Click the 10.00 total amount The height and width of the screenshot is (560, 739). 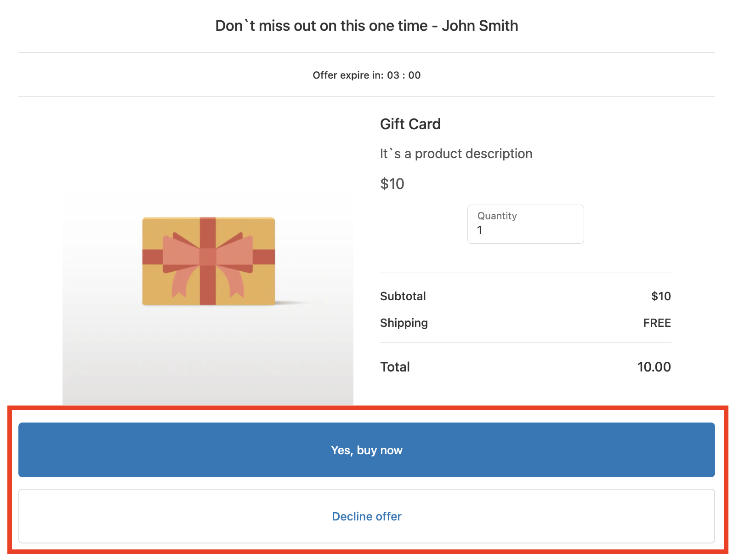tap(654, 367)
